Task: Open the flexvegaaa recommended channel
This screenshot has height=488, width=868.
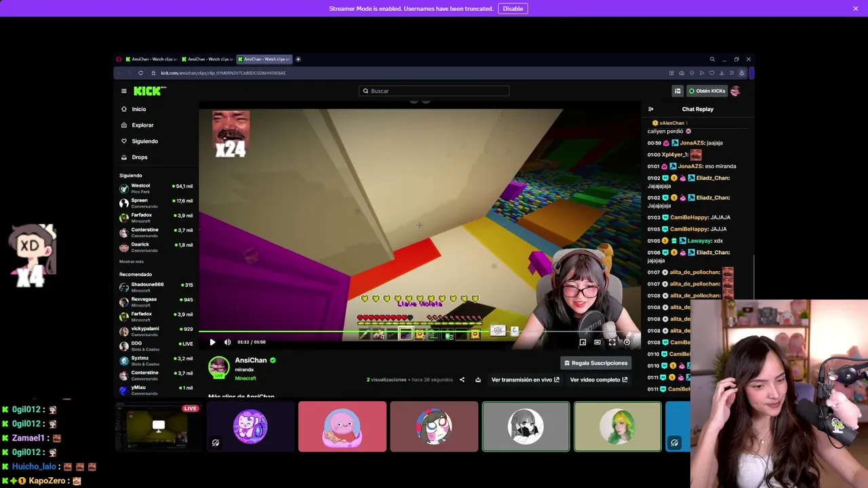Action: pos(157,302)
